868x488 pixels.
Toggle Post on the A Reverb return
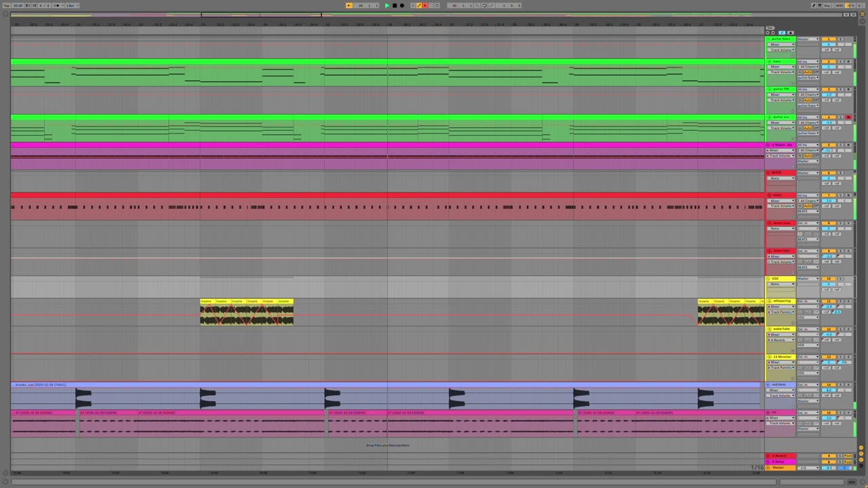pos(848,455)
